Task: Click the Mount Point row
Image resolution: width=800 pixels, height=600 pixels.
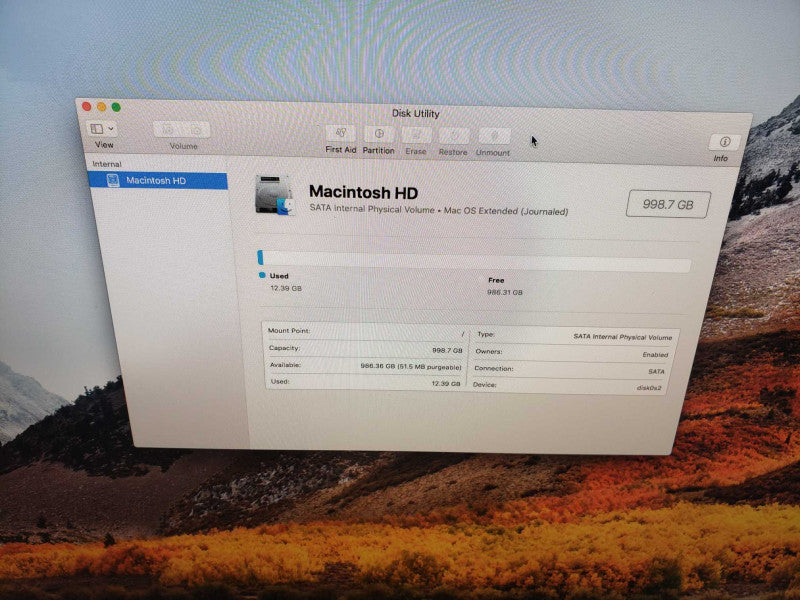Action: tap(365, 332)
